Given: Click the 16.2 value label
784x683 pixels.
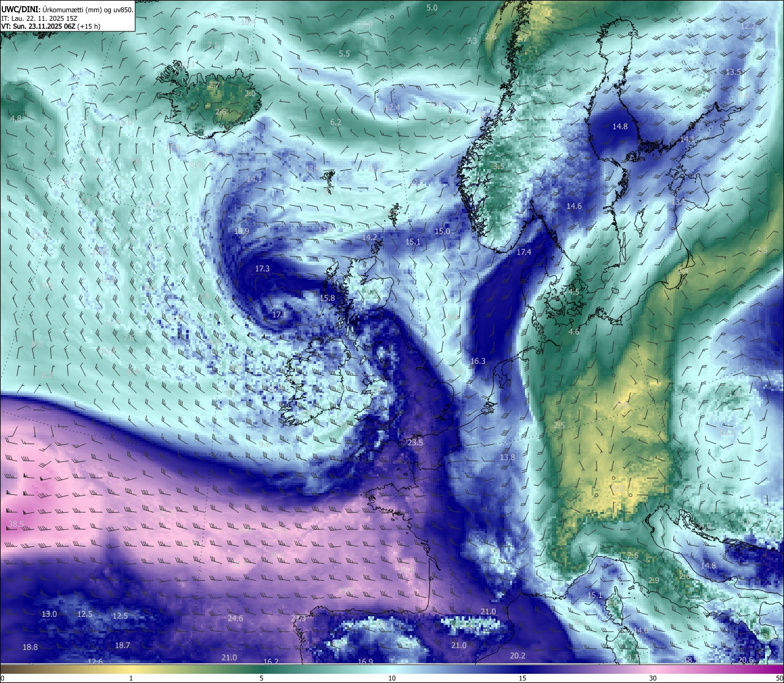Looking at the screenshot, I should [x=271, y=662].
